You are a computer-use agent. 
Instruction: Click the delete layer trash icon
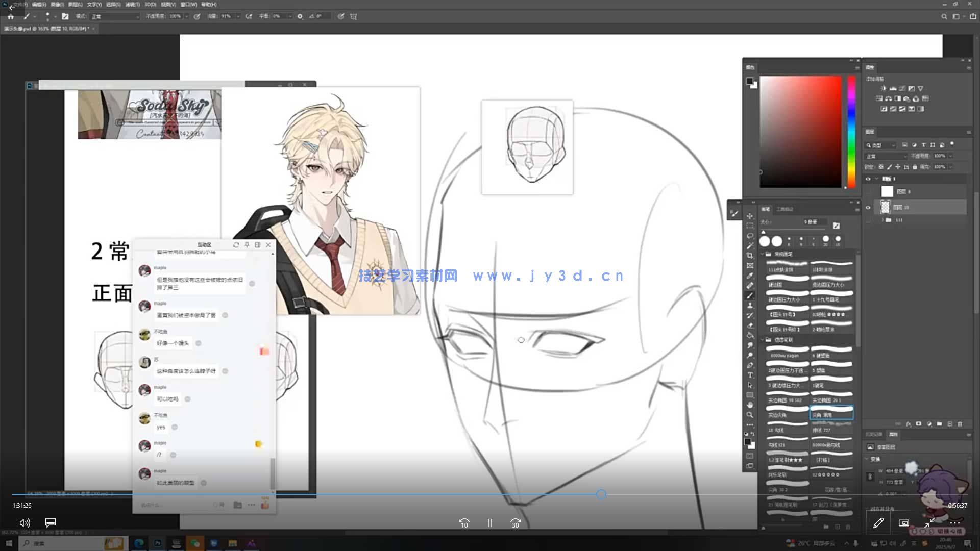960,424
